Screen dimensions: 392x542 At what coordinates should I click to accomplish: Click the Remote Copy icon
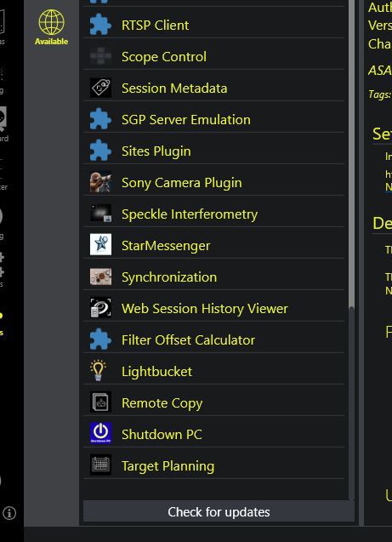[x=100, y=402]
